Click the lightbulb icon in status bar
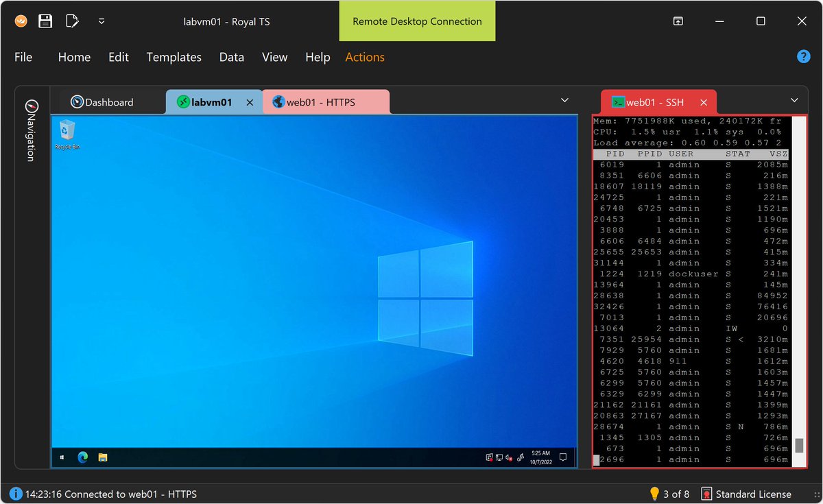The width and height of the screenshot is (823, 504). point(655,493)
